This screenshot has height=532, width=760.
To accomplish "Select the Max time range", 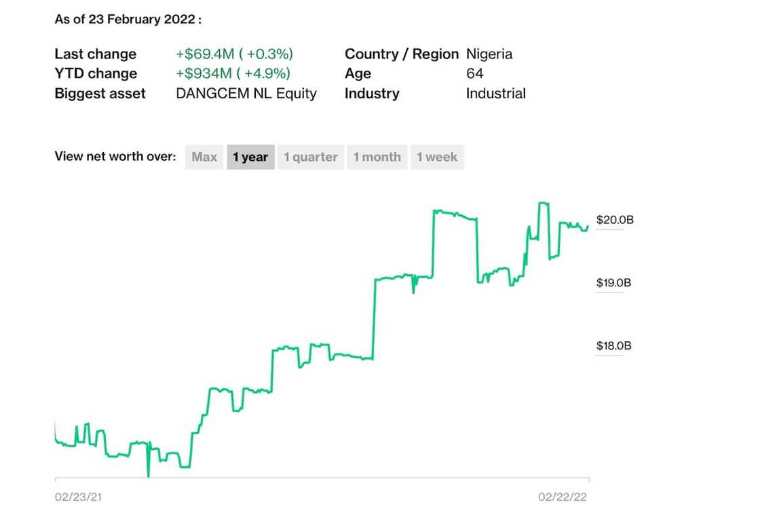I will coord(204,157).
